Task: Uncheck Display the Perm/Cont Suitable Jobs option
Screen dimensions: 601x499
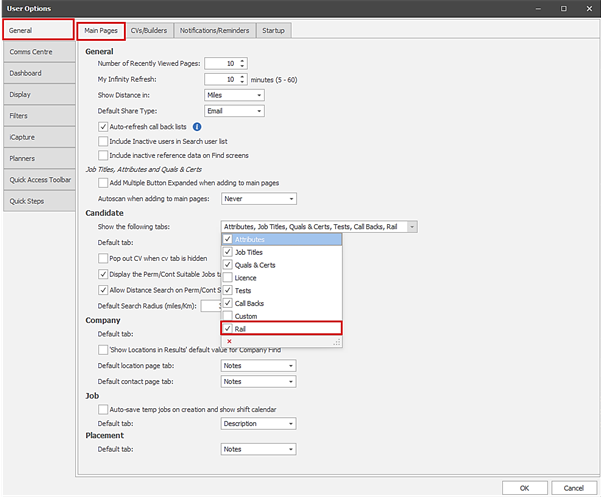Action: click(x=103, y=274)
